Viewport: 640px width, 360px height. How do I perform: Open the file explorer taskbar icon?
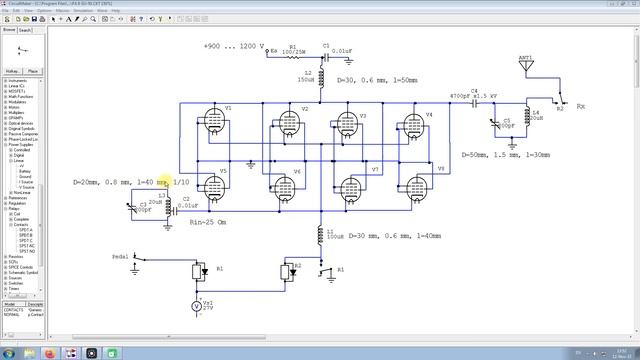click(29, 353)
